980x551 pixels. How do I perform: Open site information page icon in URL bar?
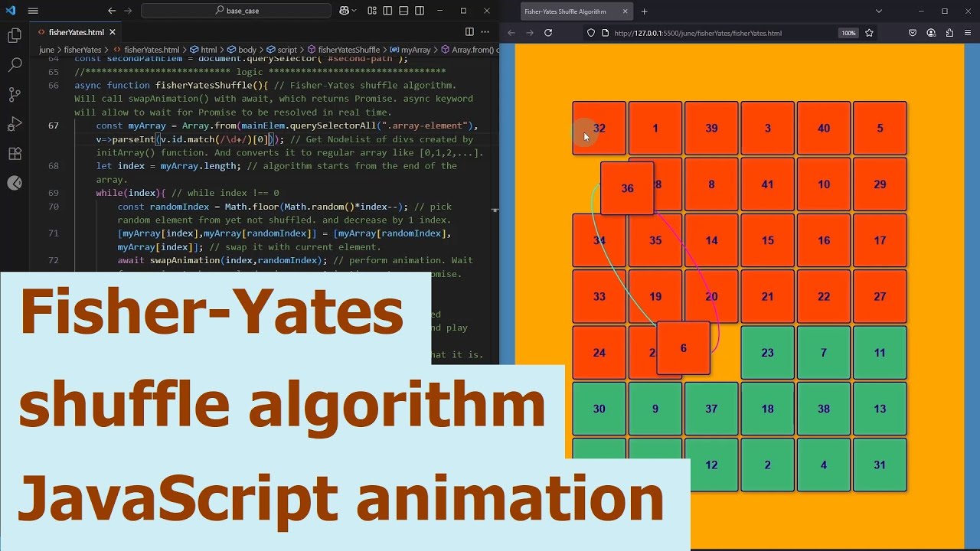[605, 33]
